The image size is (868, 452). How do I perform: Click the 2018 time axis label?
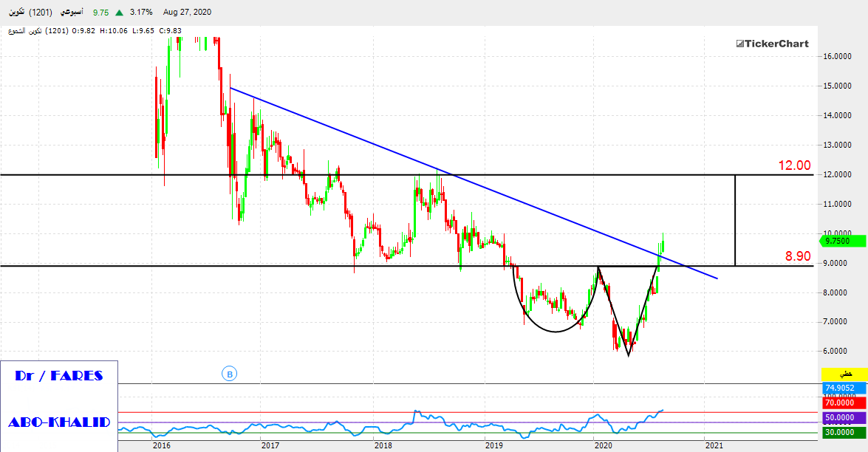pos(383,445)
